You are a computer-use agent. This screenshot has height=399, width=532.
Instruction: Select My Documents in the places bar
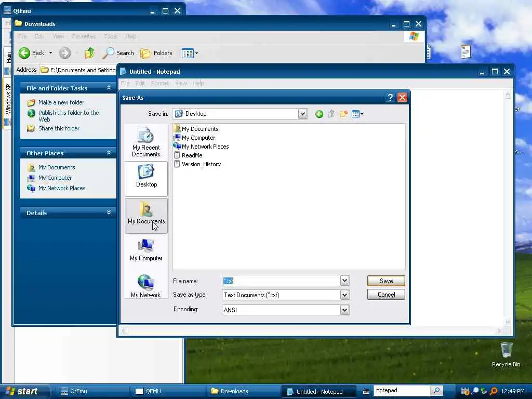pyautogui.click(x=146, y=216)
